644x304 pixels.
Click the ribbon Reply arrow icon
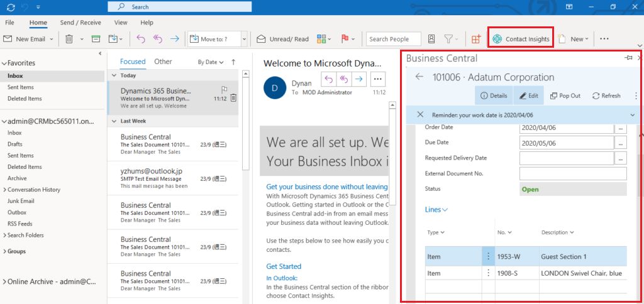pos(141,39)
